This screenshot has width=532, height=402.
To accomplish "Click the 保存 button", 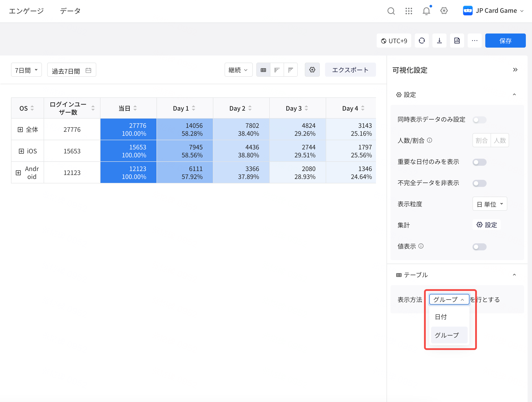I will coord(505,41).
